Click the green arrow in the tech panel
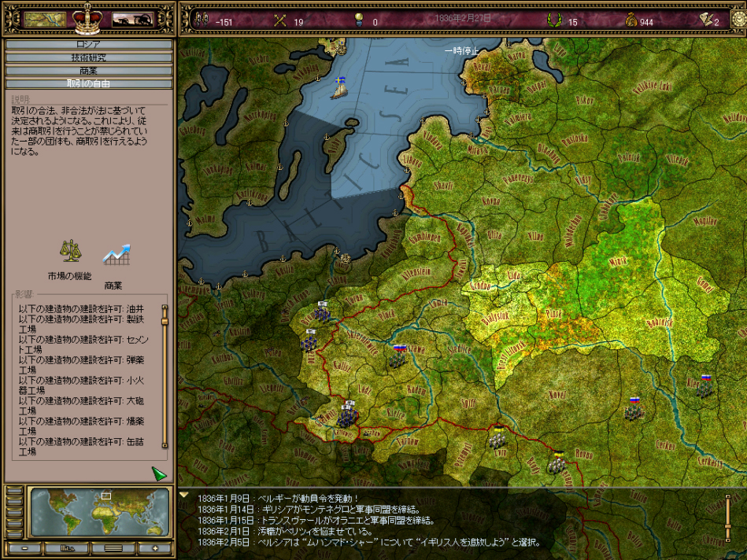 pyautogui.click(x=159, y=473)
